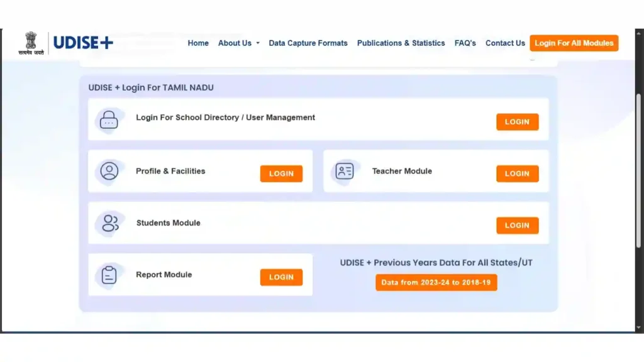This screenshot has height=362, width=644.
Task: Open Publications & Statistics
Action: pos(401,43)
